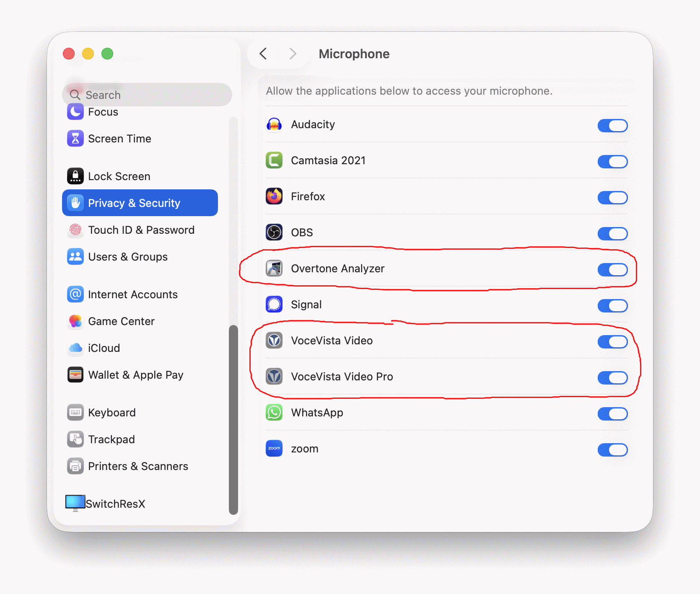Viewport: 700px width, 594px height.
Task: Click the Overtone Analyzer app icon
Action: pos(274,269)
